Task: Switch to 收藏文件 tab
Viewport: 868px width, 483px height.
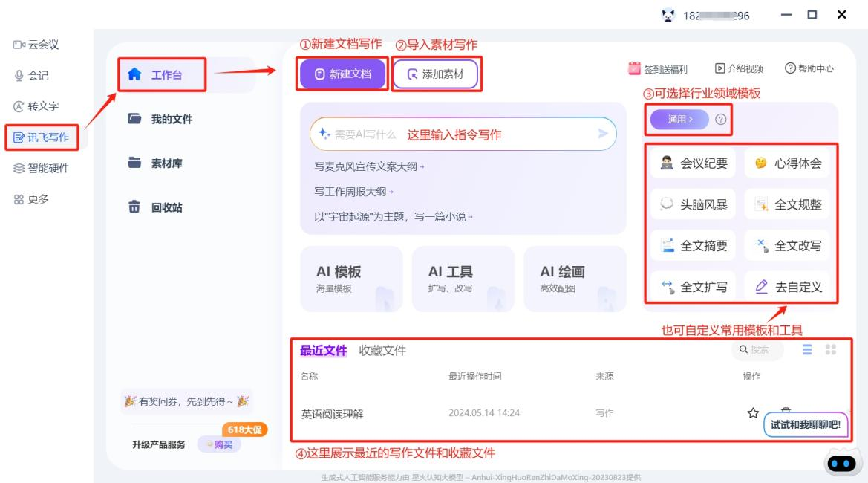Action: [x=382, y=350]
